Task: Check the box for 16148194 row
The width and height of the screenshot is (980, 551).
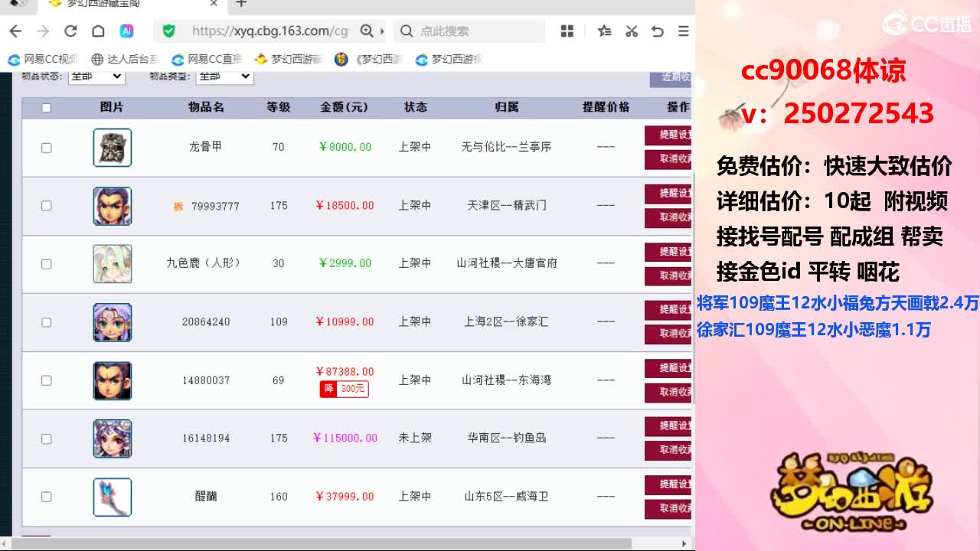Action: point(46,439)
